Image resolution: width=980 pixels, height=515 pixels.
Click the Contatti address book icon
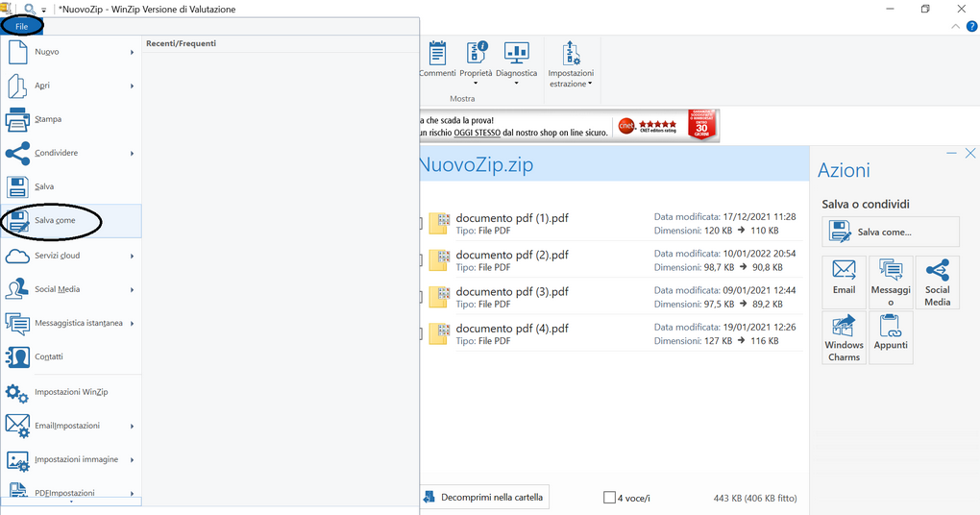[17, 356]
